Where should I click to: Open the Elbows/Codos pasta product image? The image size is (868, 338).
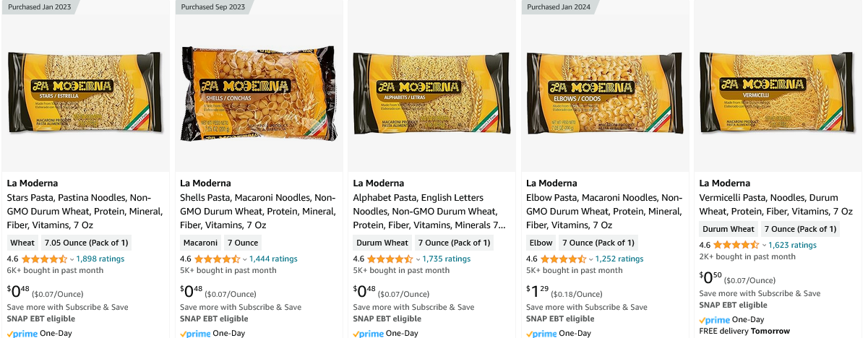(604, 92)
